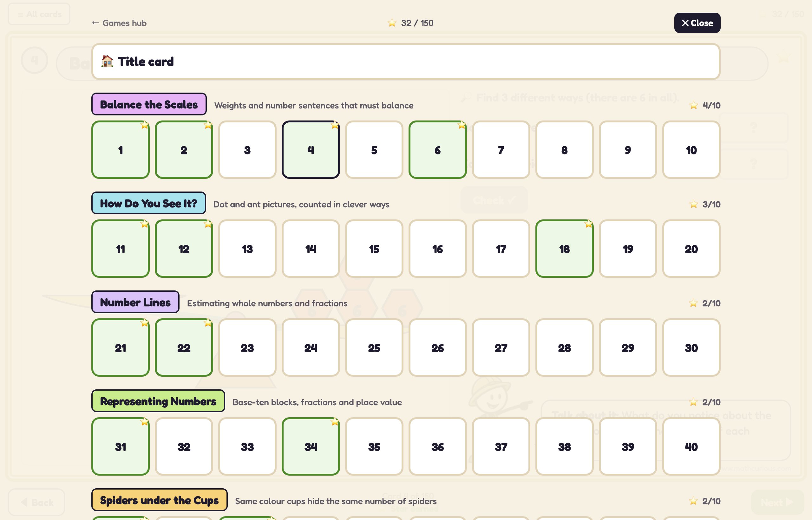
Task: Click the 4/10 star count for Balance the Scales
Action: coord(705,105)
